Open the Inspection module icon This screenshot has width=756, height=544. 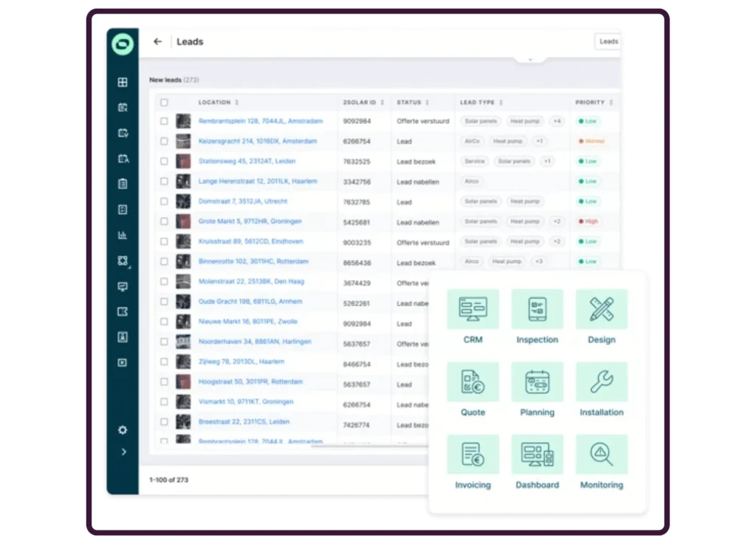[x=537, y=309]
